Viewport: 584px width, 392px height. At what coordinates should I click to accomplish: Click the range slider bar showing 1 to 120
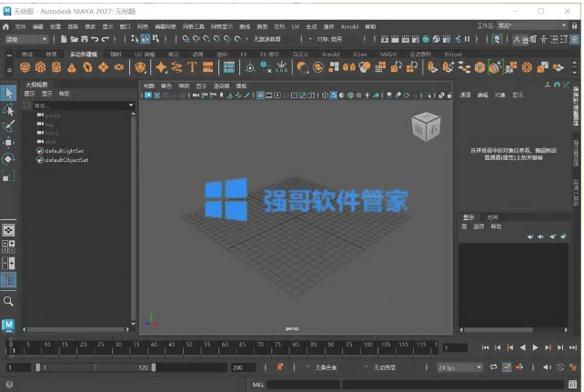pyautogui.click(x=96, y=367)
